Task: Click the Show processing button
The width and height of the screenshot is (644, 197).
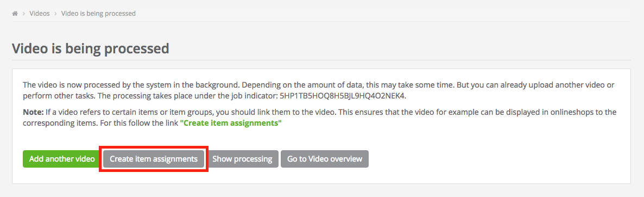Action: click(x=242, y=159)
